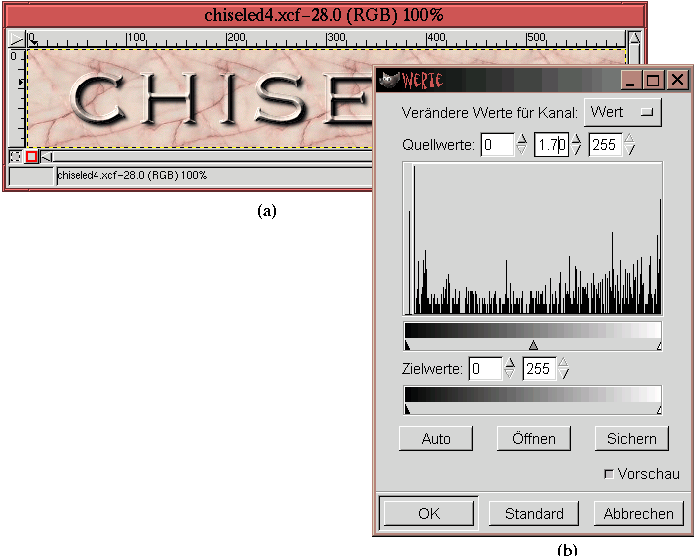Maximize the Werte dialog window
This screenshot has height=556, width=694.
click(654, 80)
